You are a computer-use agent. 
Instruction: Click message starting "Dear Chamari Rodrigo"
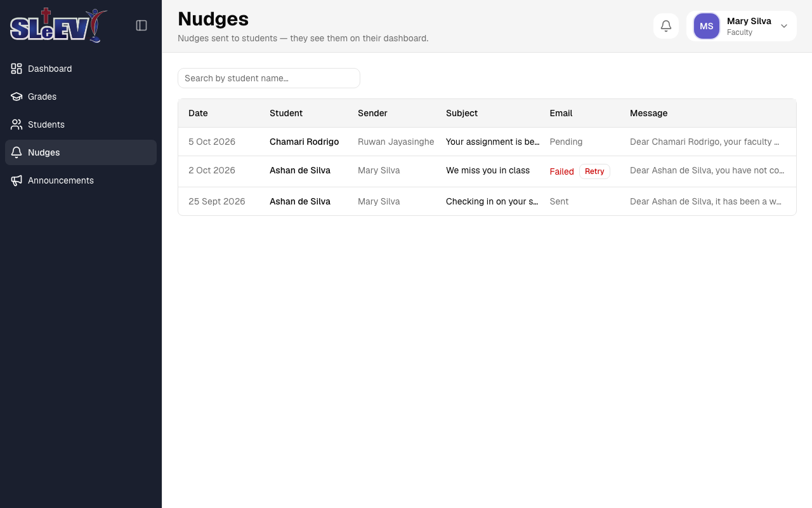[705, 142]
